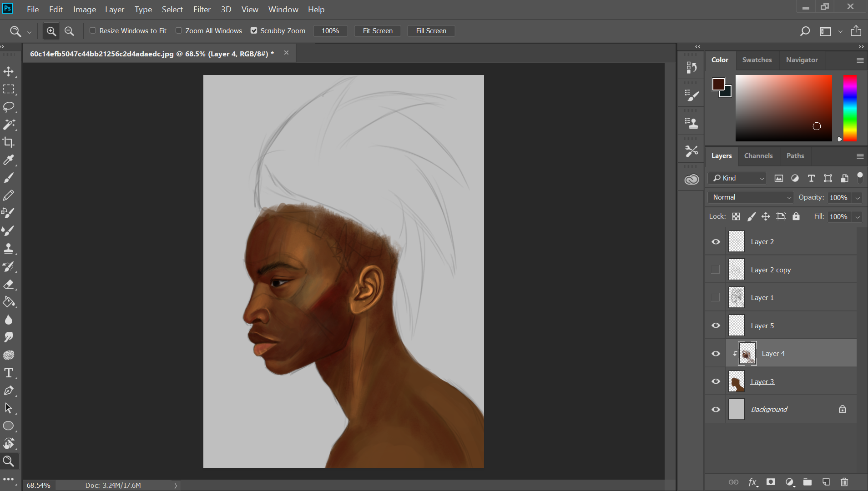Viewport: 868px width, 491px height.
Task: Click the 100% zoom button
Action: click(330, 31)
